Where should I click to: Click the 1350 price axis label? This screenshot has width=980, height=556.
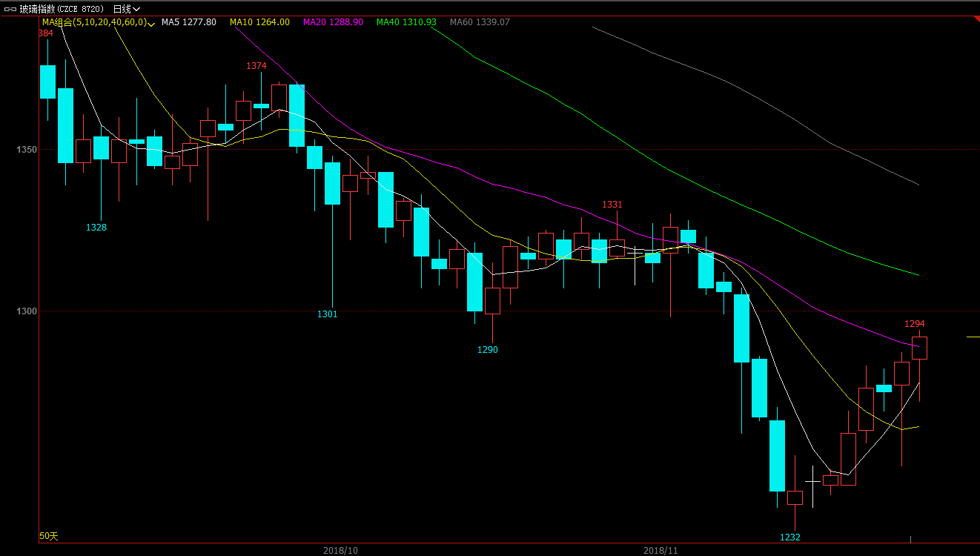tap(27, 150)
